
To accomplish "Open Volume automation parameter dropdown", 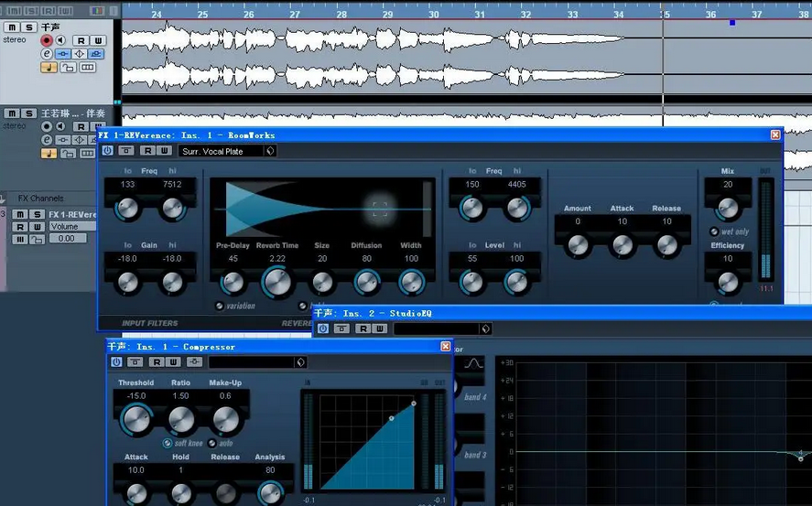I will (72, 227).
